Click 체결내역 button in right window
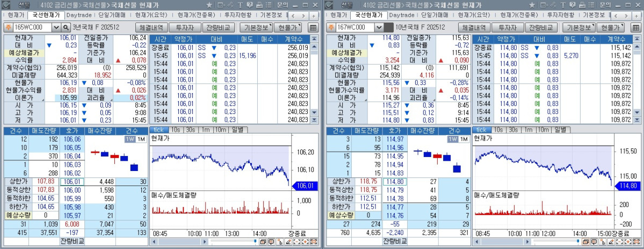This screenshot has height=249, width=644. tap(474, 27)
